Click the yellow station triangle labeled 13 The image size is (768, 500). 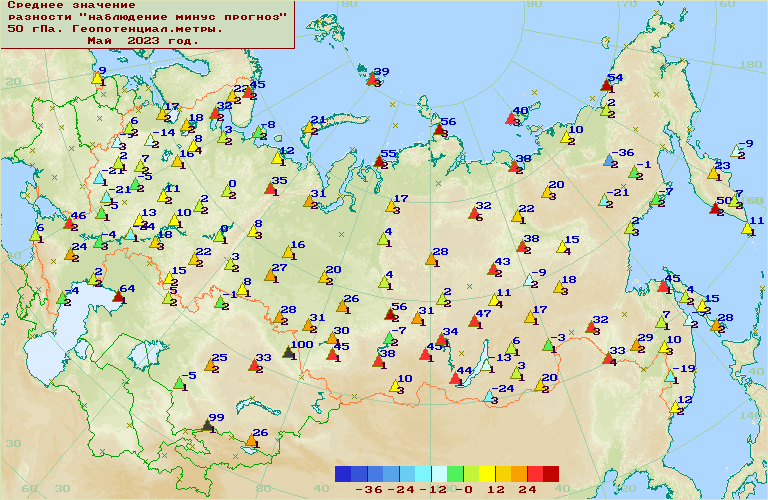point(140,220)
